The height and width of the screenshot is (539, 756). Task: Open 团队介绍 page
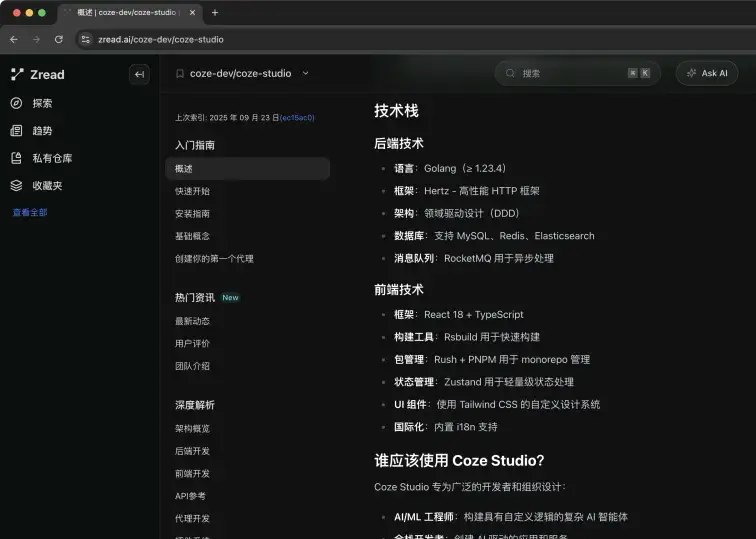[x=192, y=366]
